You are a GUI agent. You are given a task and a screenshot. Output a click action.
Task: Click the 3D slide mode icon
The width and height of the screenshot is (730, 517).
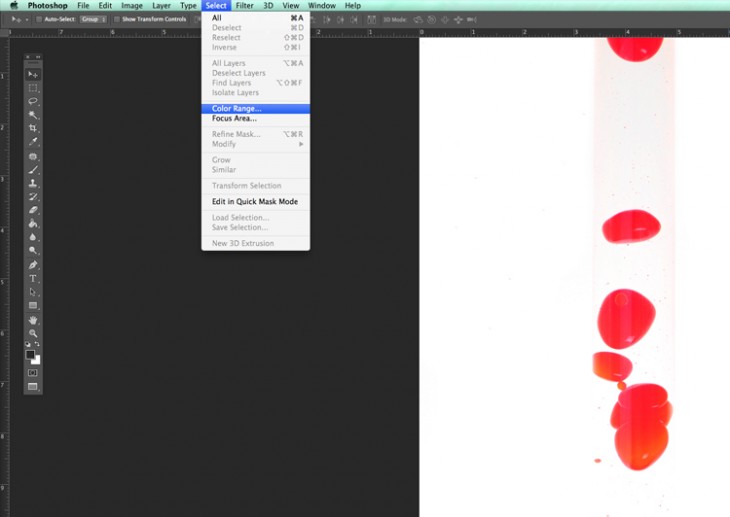(458, 20)
